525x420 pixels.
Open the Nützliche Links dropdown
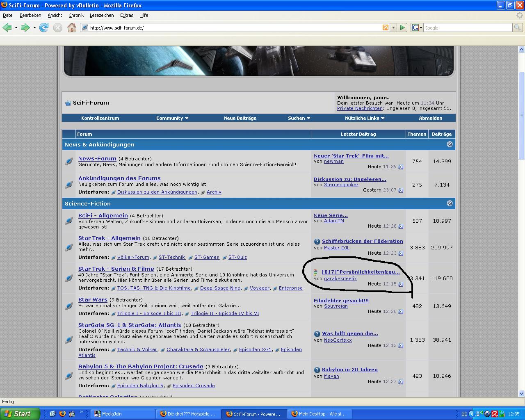pos(364,118)
